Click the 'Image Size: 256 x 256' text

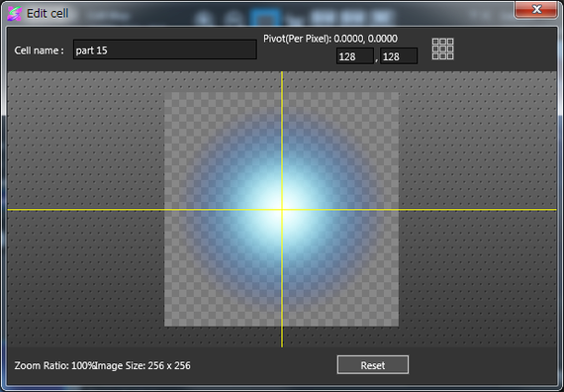[x=142, y=365]
